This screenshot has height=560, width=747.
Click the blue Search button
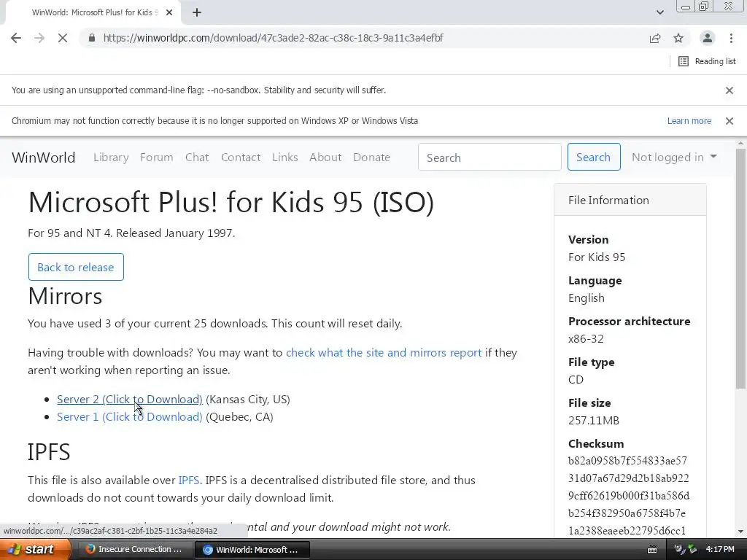pyautogui.click(x=594, y=157)
